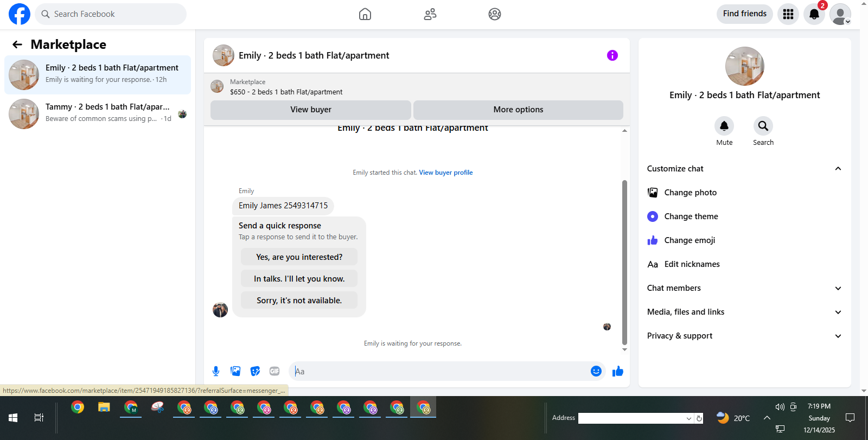Click the Marketplace heading text
868x440 pixels.
(x=68, y=44)
